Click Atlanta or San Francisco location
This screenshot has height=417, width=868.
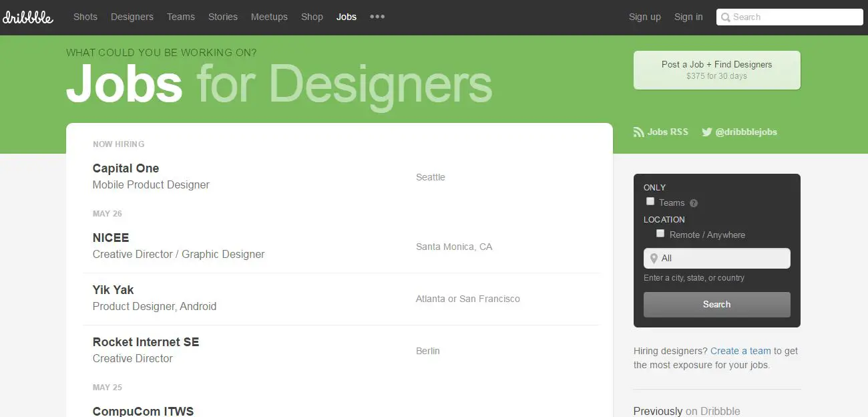click(x=468, y=299)
